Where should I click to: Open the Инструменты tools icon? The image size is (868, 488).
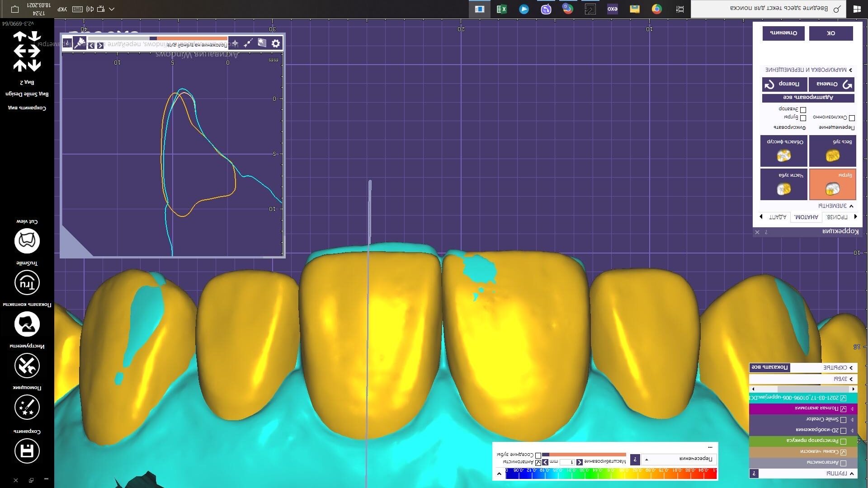pos(27,366)
